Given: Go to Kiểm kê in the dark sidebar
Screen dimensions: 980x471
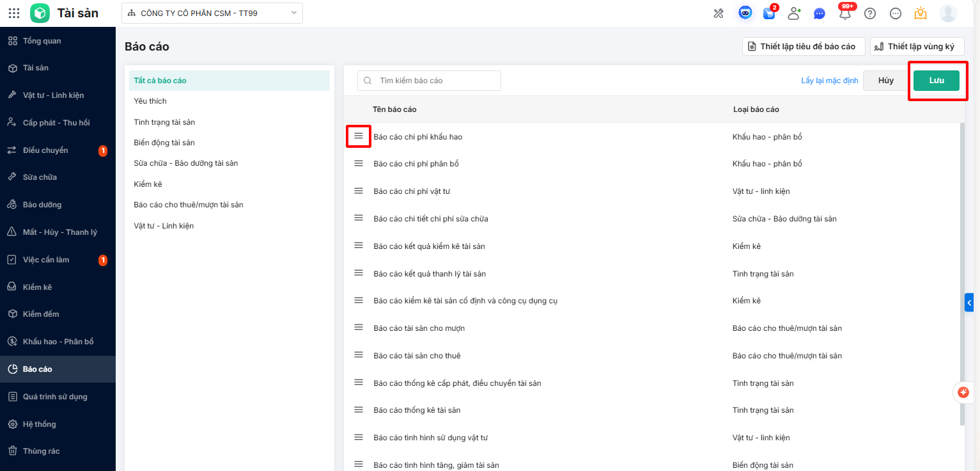Looking at the screenshot, I should (58, 287).
